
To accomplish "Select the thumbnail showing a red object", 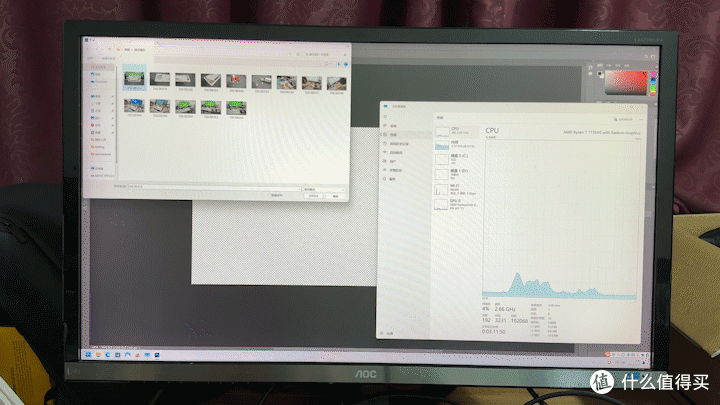I will [236, 81].
